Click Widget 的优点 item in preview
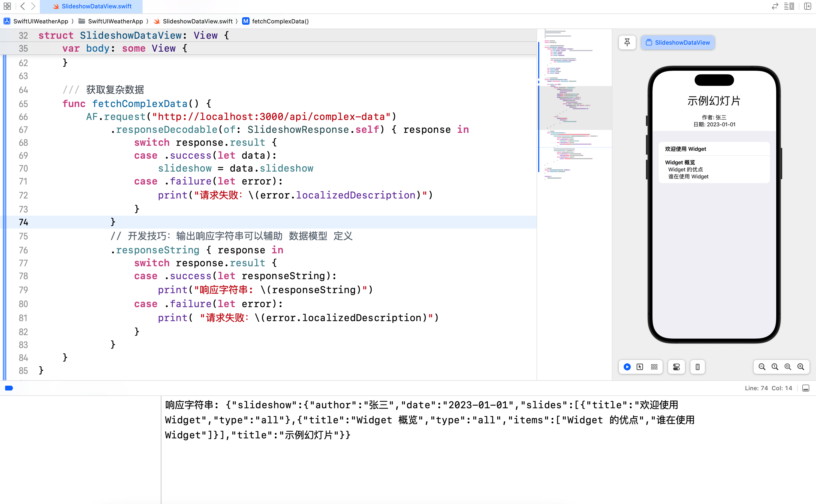Image resolution: width=816 pixels, height=504 pixels. click(x=685, y=169)
